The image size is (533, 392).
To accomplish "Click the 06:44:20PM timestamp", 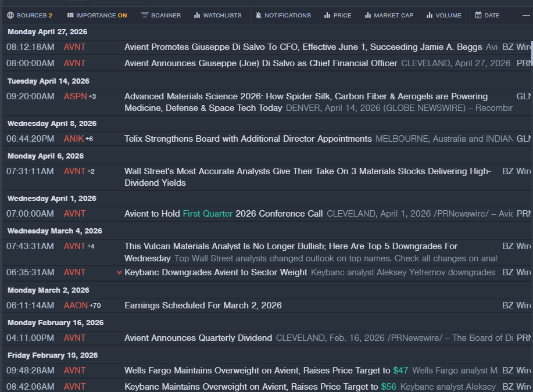I will coord(30,139).
